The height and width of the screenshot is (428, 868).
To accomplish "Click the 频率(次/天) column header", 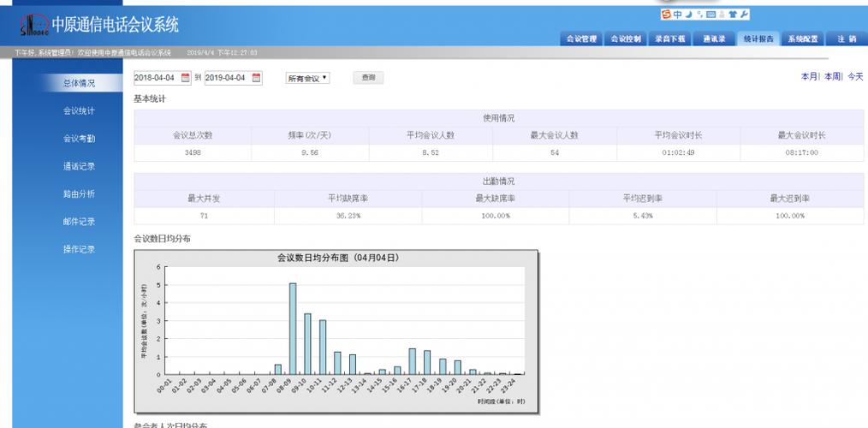I will (310, 135).
